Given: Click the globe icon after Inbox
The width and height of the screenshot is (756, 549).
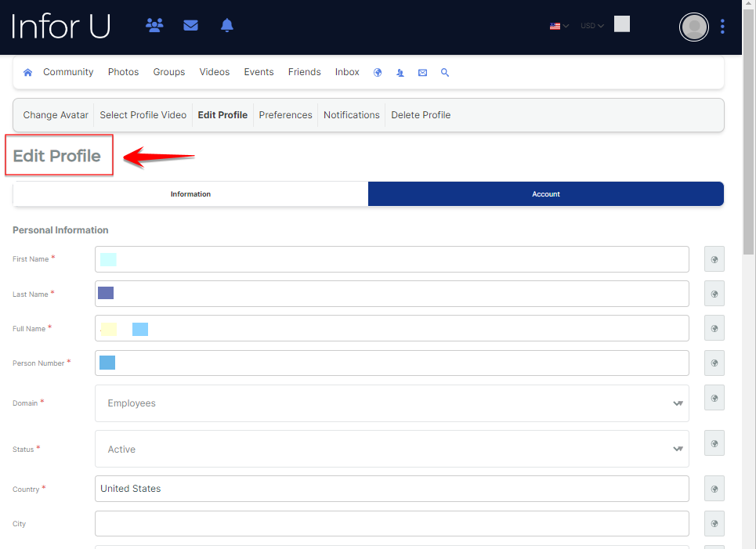Looking at the screenshot, I should click(378, 72).
